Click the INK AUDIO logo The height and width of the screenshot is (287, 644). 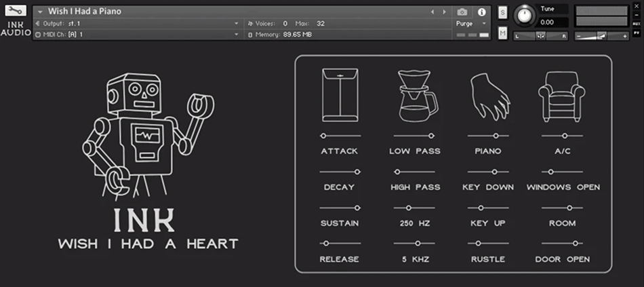[16, 28]
